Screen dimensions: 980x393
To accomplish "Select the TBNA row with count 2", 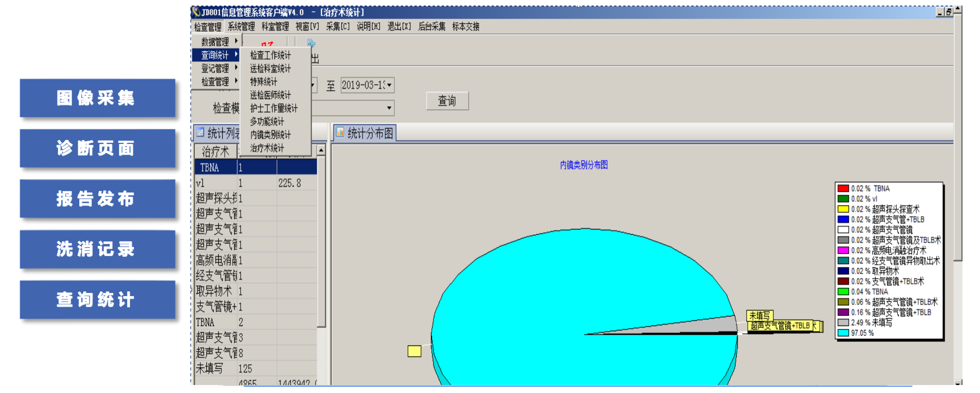I will pos(256,322).
